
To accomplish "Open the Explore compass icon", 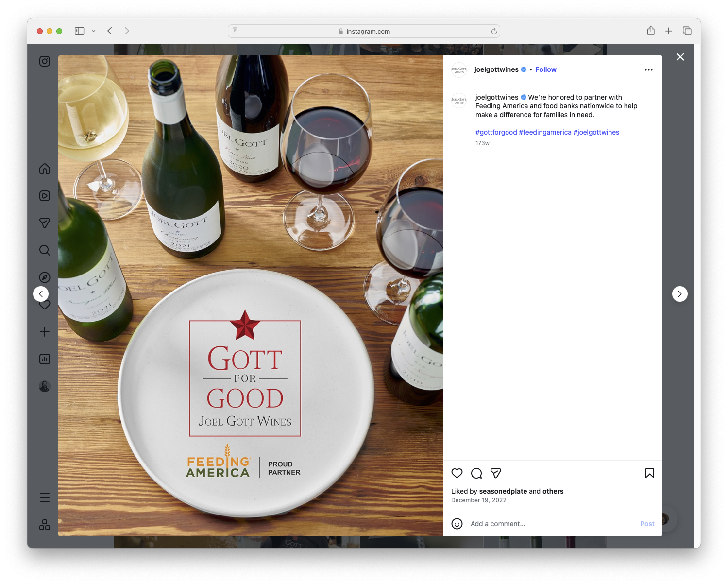I will coord(45,277).
